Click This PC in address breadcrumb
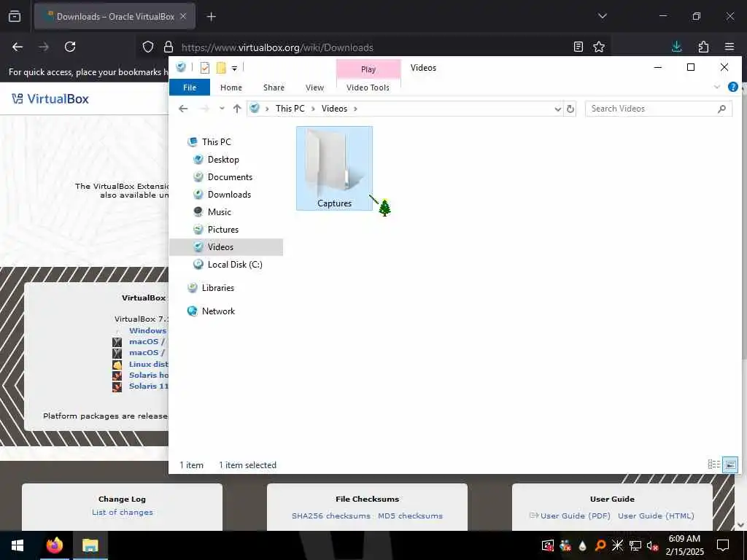This screenshot has height=560, width=747. pyautogui.click(x=290, y=109)
